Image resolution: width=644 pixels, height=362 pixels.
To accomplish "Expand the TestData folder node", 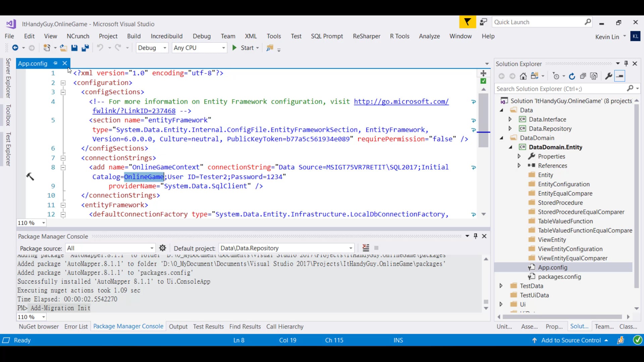I will tap(501, 286).
